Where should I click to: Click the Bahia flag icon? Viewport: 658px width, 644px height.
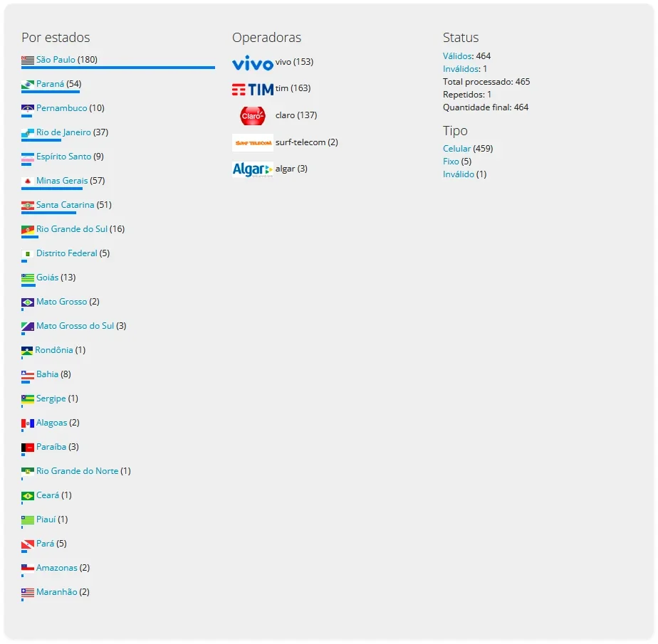pyautogui.click(x=28, y=375)
